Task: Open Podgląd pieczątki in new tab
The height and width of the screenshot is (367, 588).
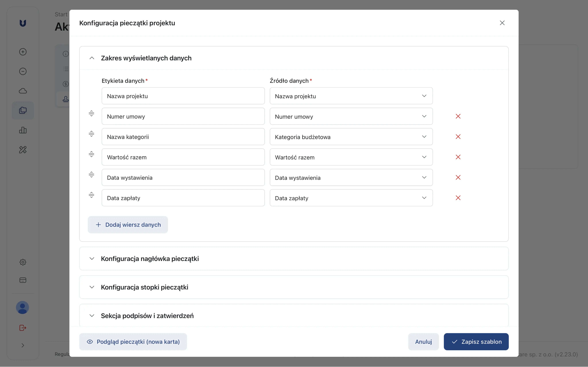Action: (x=133, y=341)
